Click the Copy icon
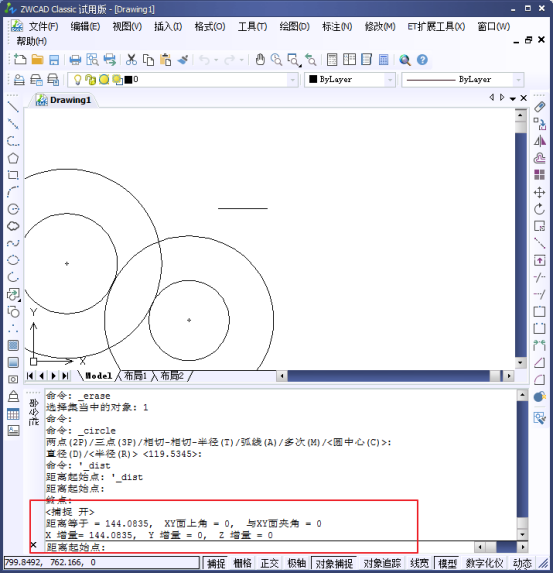 [x=148, y=60]
